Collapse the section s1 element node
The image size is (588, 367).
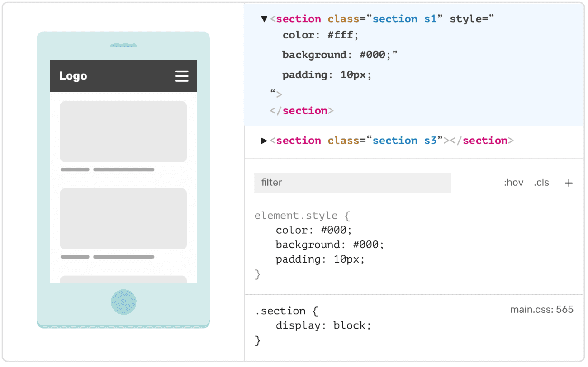tap(264, 19)
